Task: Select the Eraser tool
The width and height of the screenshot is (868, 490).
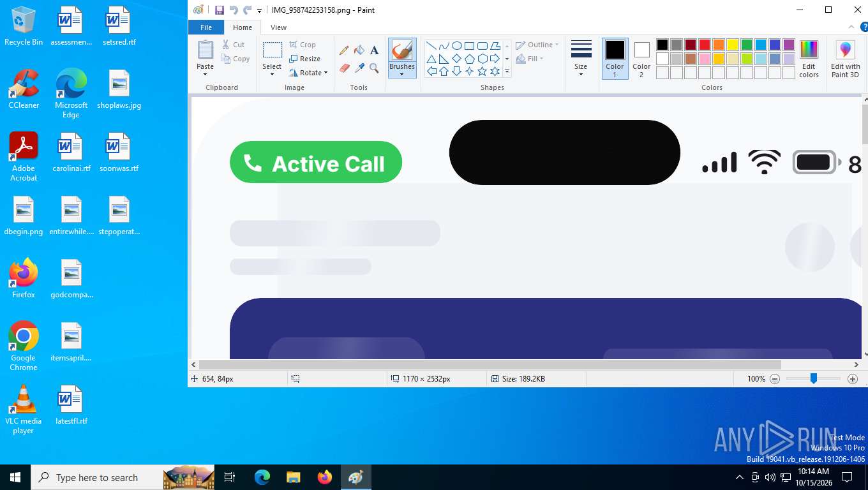Action: tap(344, 68)
